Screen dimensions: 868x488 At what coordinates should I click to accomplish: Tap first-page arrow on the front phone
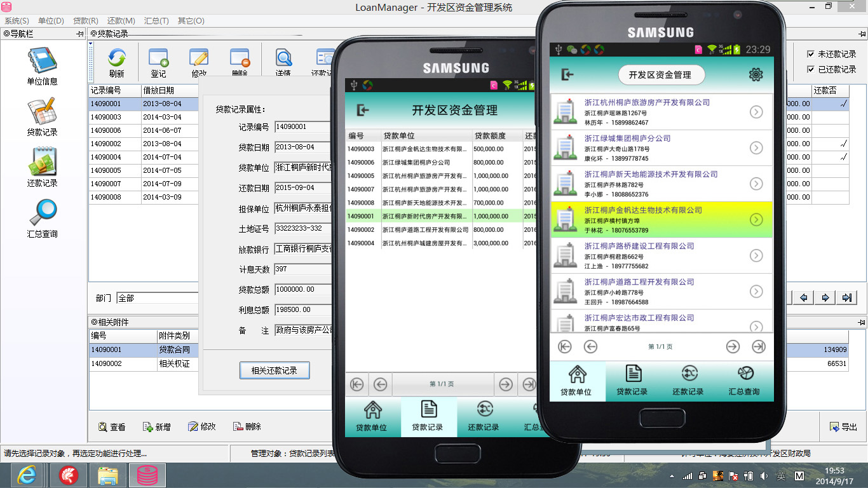[x=565, y=346]
